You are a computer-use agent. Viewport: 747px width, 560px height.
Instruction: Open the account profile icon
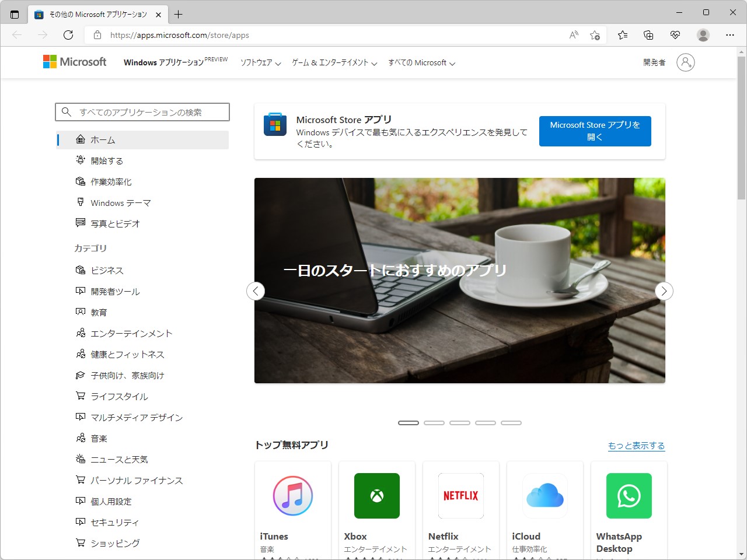[686, 62]
